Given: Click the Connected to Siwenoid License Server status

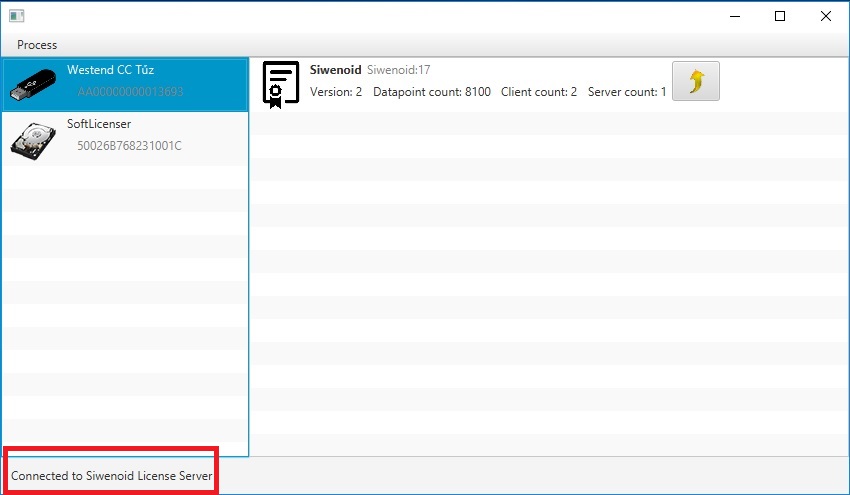Looking at the screenshot, I should coord(112,476).
